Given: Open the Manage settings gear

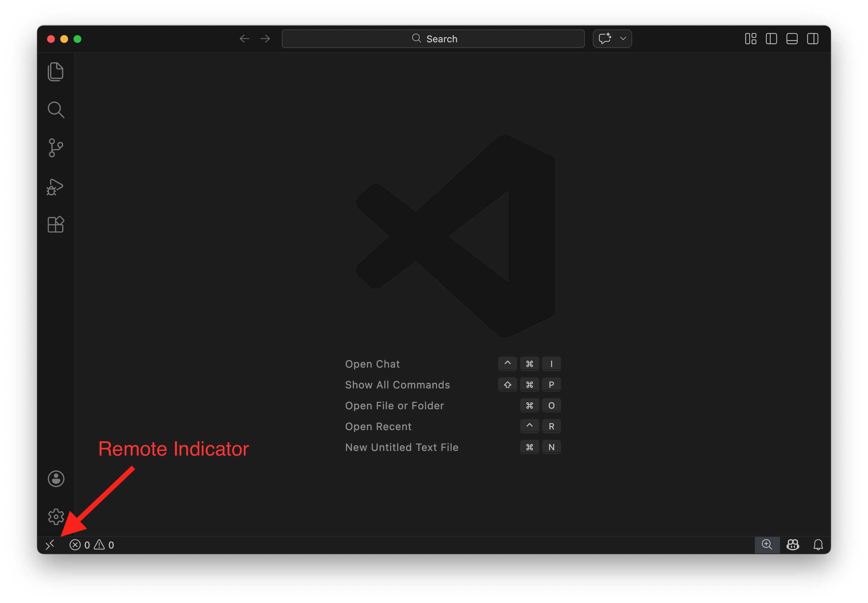Looking at the screenshot, I should [56, 517].
